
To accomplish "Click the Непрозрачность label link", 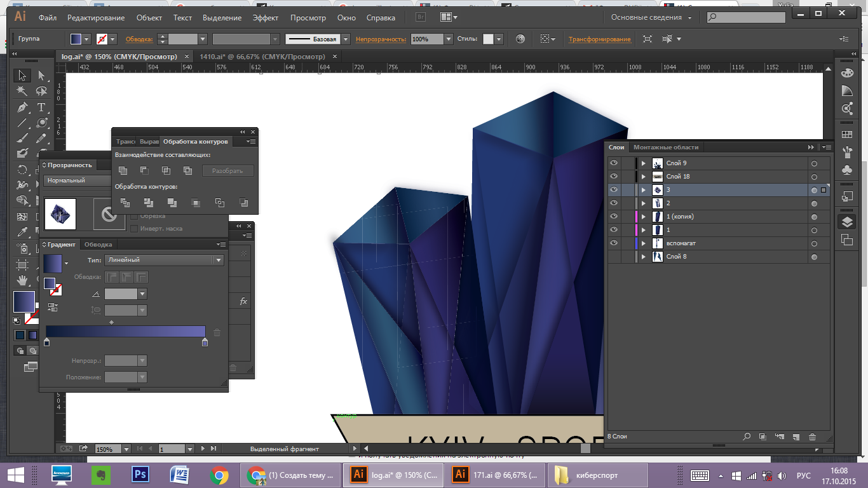I will 381,39.
